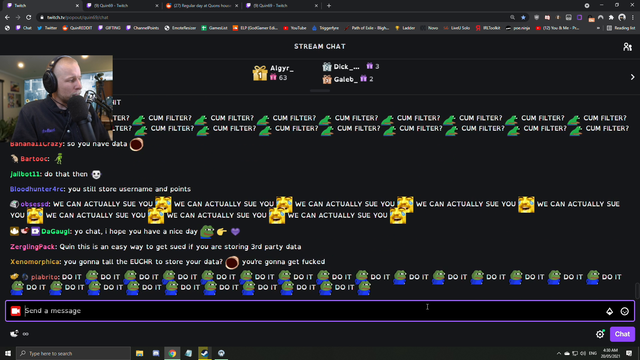Click username ZerglingPack in chat
Screen dimensions: 640x360
point(33,247)
